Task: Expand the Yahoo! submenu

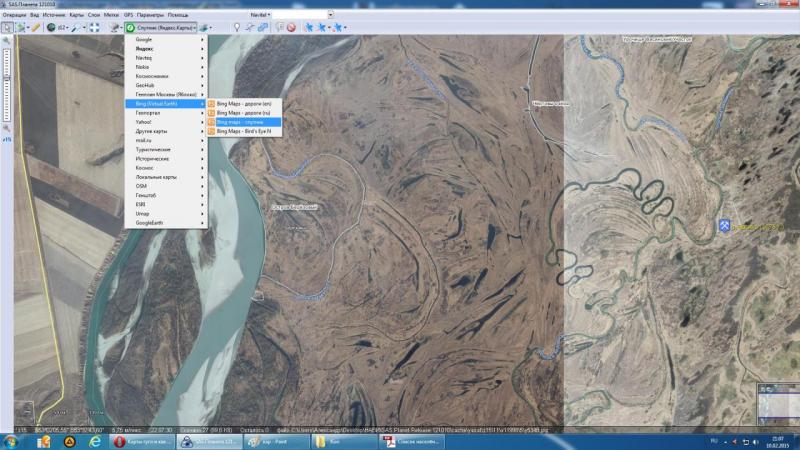Action: tap(166, 122)
